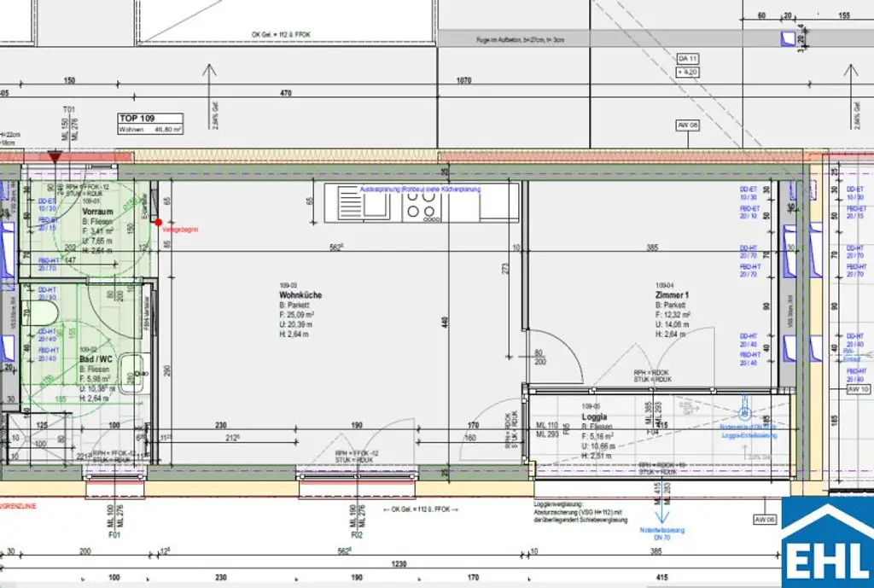Screen dimensions: 874x588
Task: Click the dark level marker triangle below T01
Action: [55, 157]
